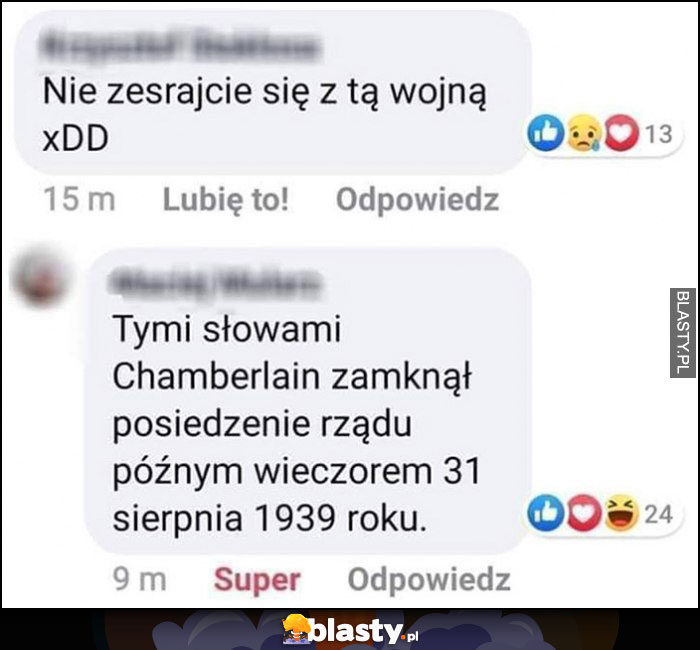Click the vertical BLASTY.PL watermark

point(683,333)
